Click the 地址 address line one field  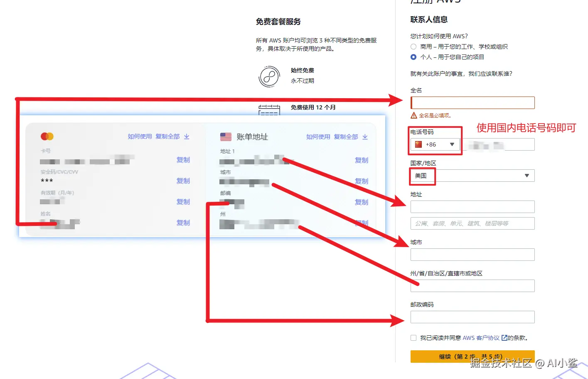[x=472, y=207]
